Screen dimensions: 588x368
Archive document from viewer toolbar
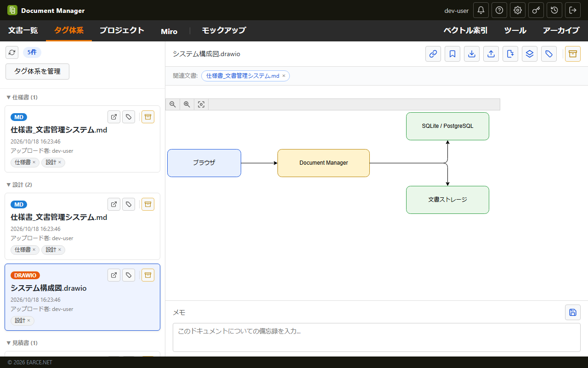(573, 54)
